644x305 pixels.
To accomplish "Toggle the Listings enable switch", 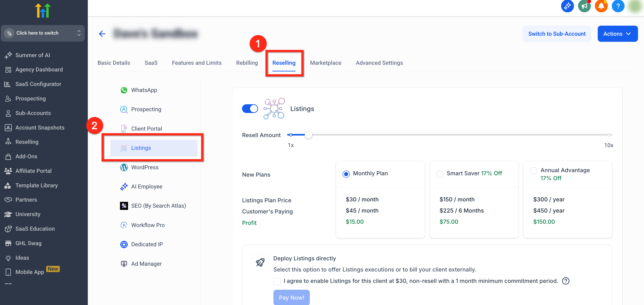I will point(250,109).
